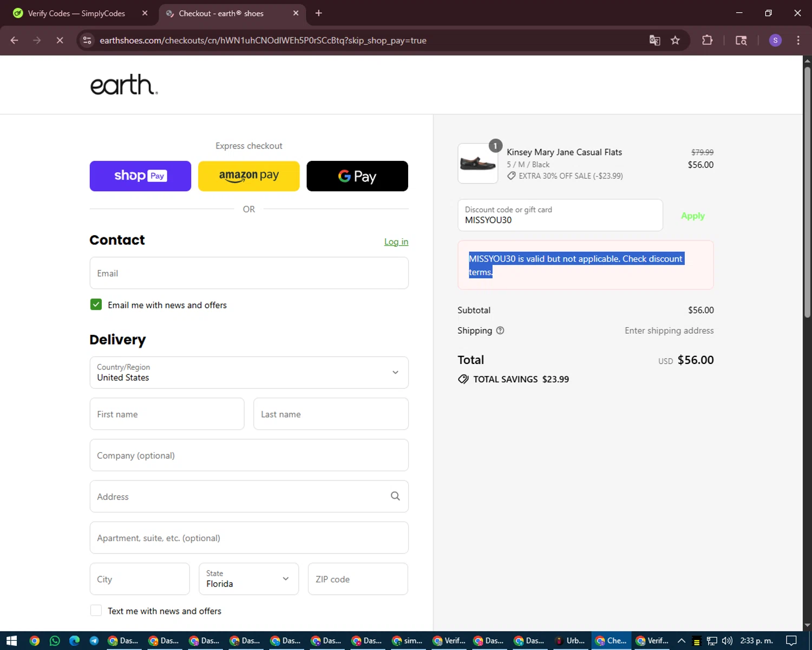Screen dimensions: 812x650
Task: Click the Company (optional) field
Action: pyautogui.click(x=249, y=455)
